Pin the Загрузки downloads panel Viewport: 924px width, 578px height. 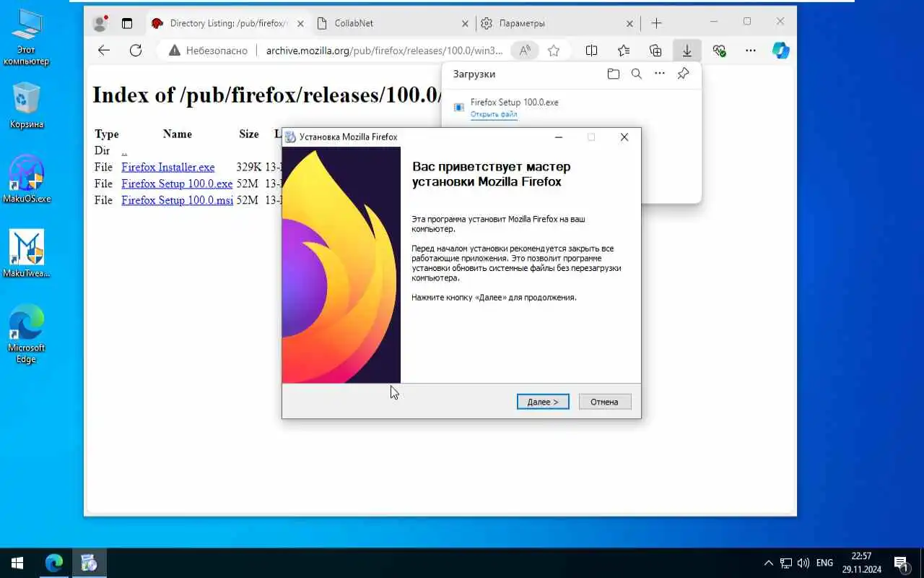coord(683,74)
